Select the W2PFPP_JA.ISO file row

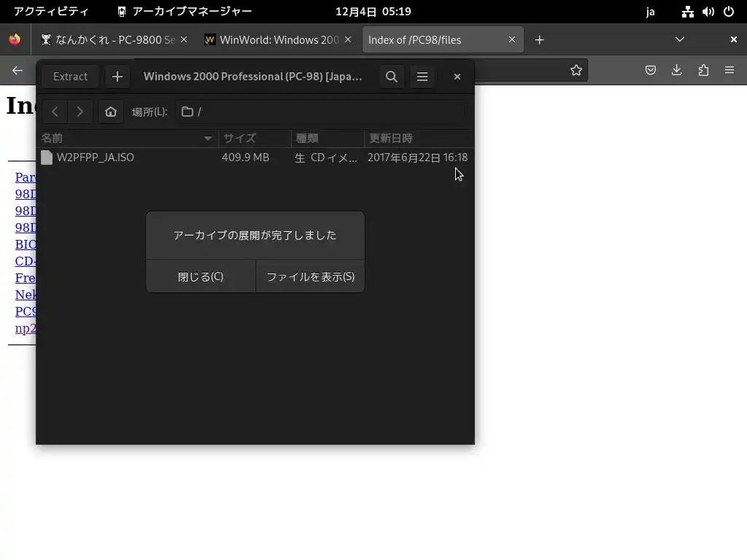pyautogui.click(x=255, y=157)
